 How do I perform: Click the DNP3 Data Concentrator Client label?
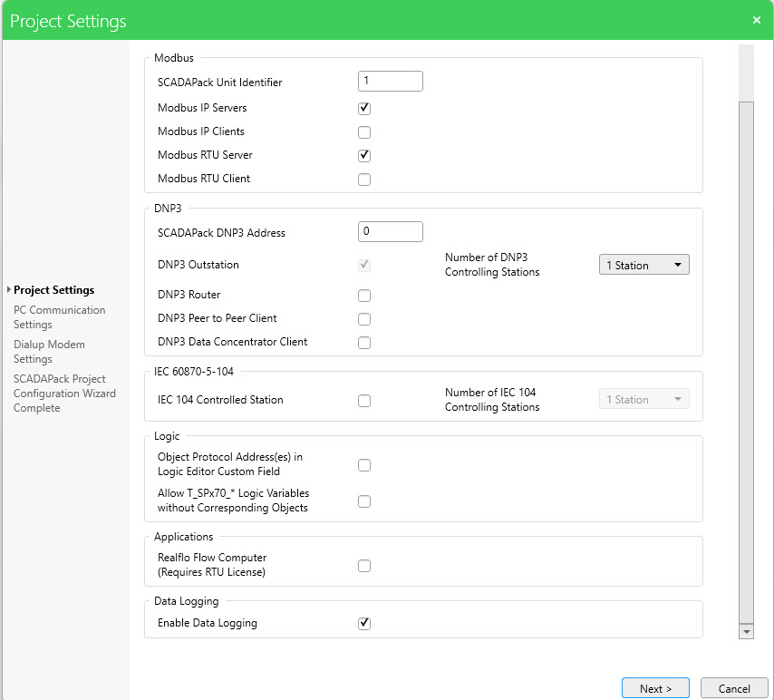coord(233,342)
